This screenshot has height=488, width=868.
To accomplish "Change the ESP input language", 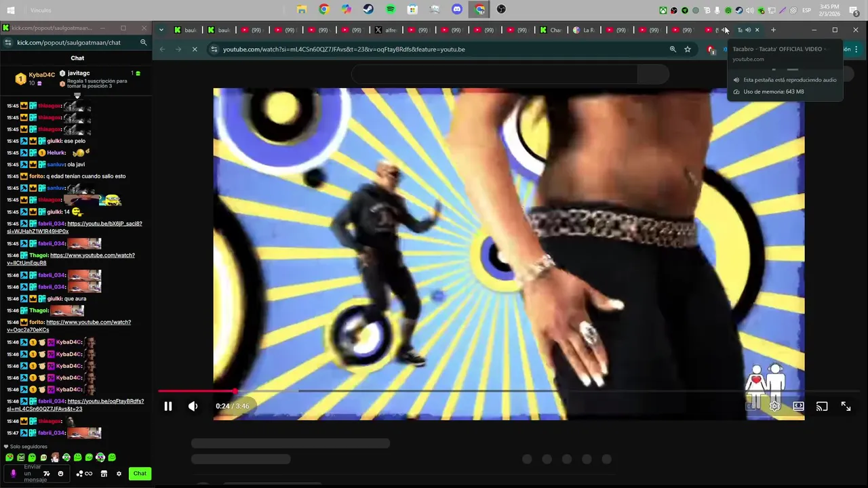I will 807,10.
